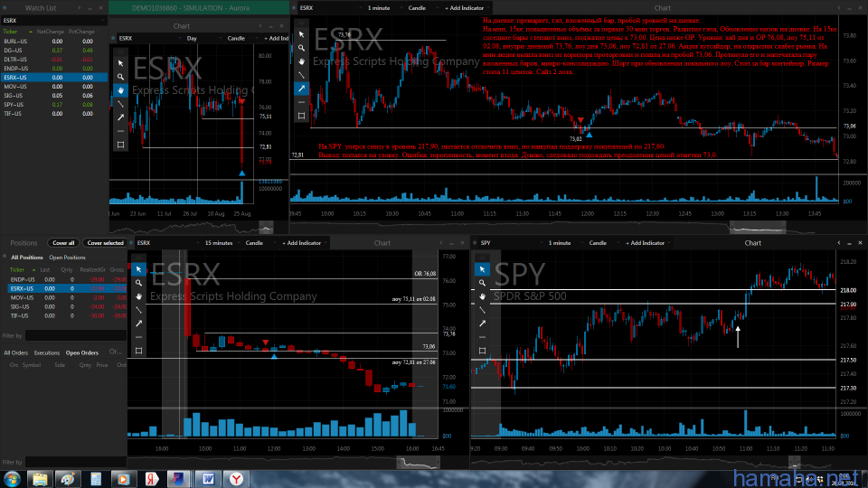Click the Orders Filter by input field

coord(75,462)
